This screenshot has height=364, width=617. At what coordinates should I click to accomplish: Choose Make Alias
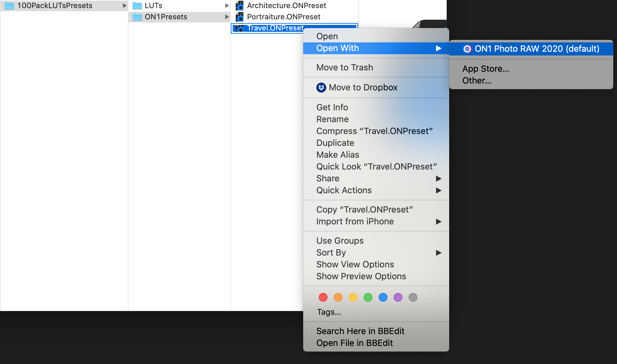click(376, 155)
